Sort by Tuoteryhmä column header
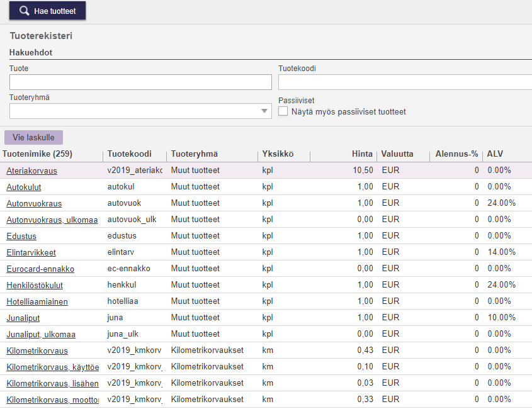This screenshot has height=409, width=532. [x=194, y=154]
